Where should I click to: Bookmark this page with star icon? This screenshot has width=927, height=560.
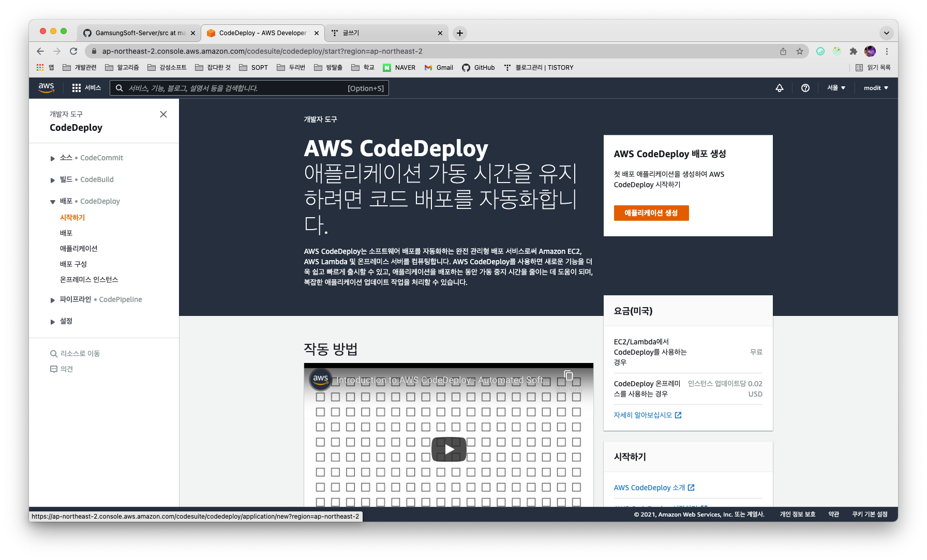point(800,51)
